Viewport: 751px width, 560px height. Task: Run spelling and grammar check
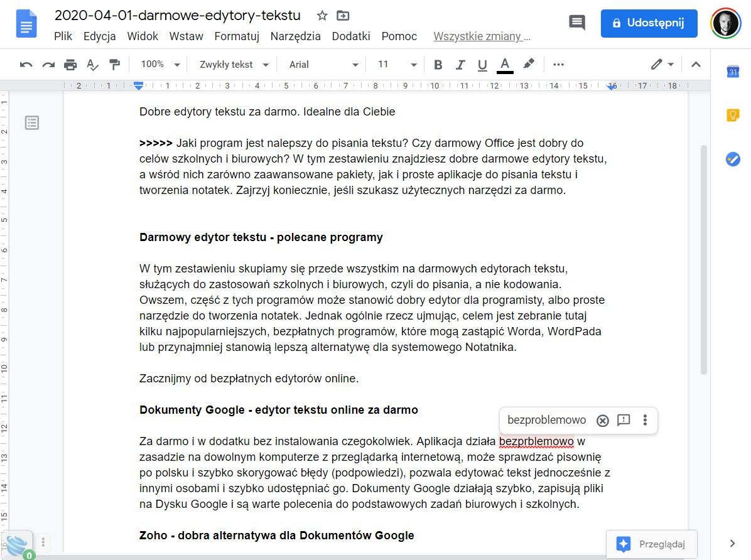click(92, 65)
